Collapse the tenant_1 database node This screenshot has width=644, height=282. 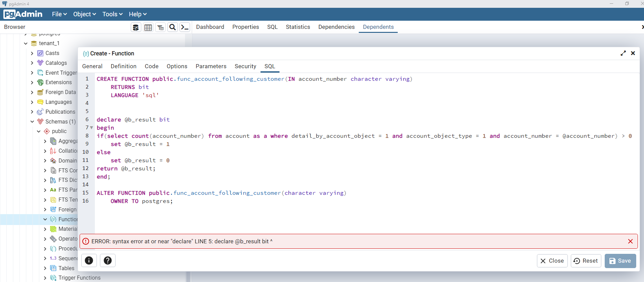(x=26, y=43)
